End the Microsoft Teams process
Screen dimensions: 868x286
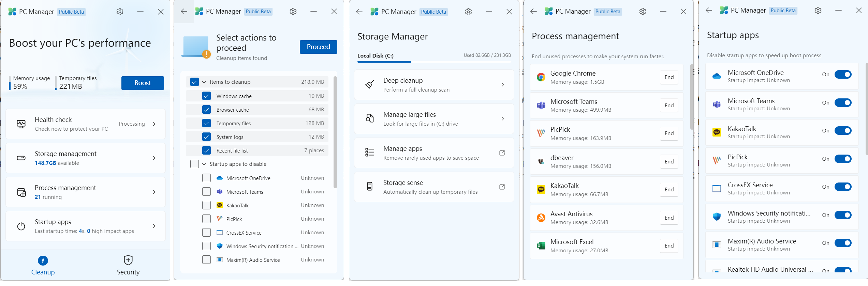(x=669, y=106)
